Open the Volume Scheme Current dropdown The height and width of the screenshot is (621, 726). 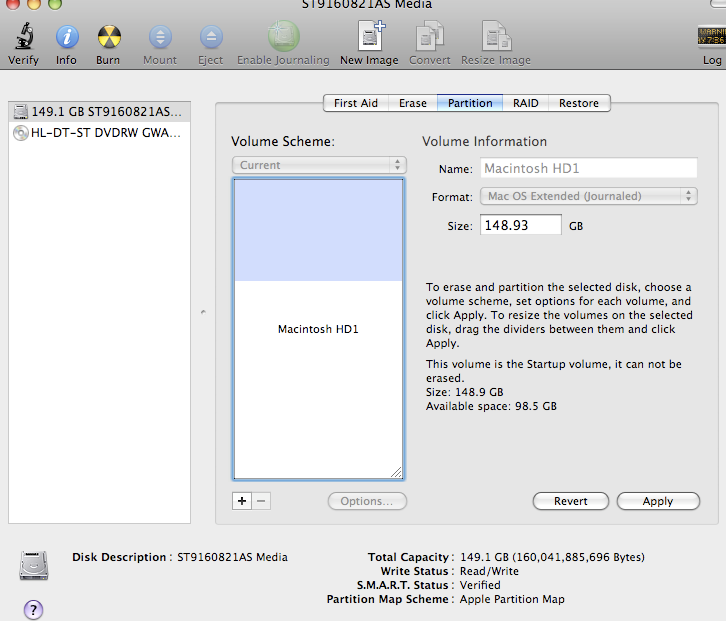(x=319, y=165)
